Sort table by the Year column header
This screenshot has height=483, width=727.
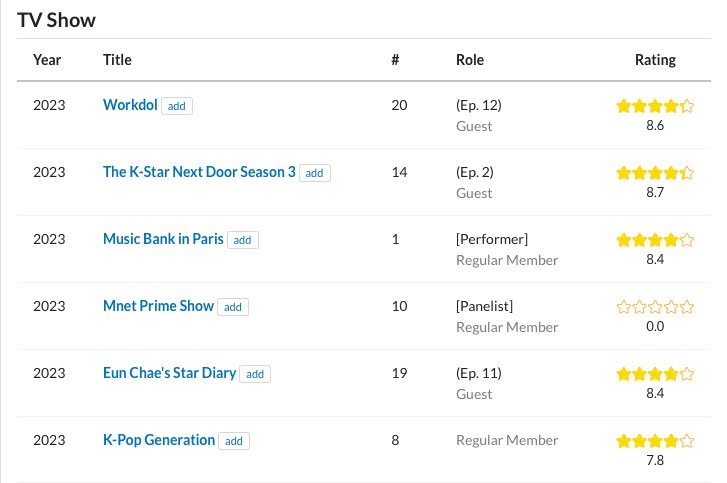pos(47,60)
